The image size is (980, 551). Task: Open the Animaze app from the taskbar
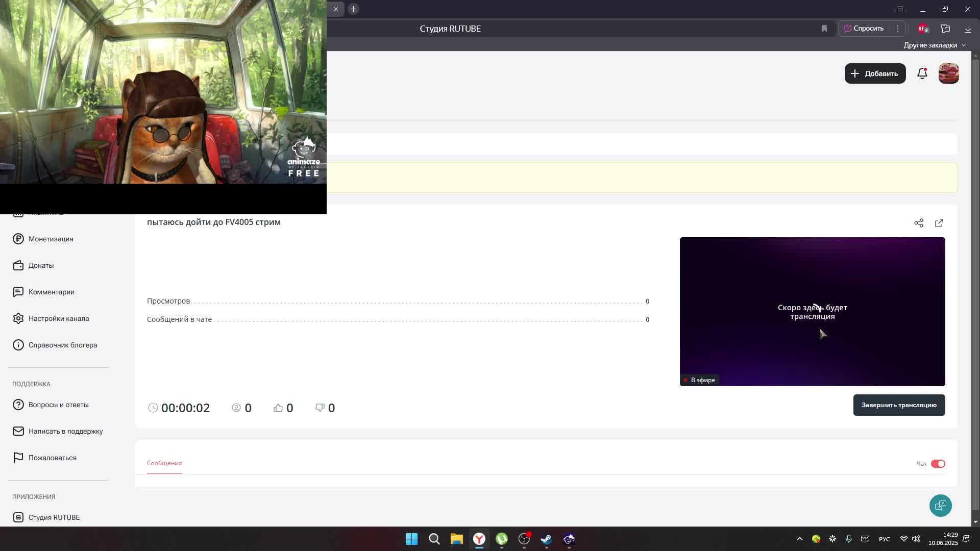pyautogui.click(x=569, y=539)
